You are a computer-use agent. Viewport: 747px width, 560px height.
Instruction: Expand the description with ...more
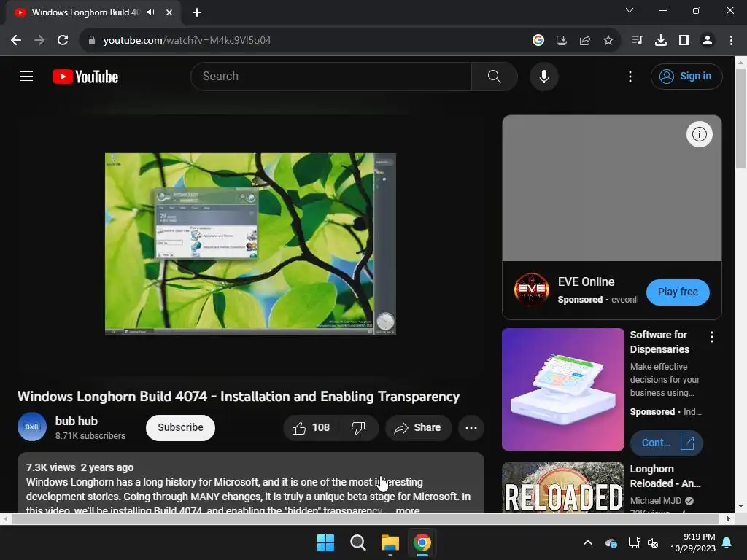coord(407,510)
